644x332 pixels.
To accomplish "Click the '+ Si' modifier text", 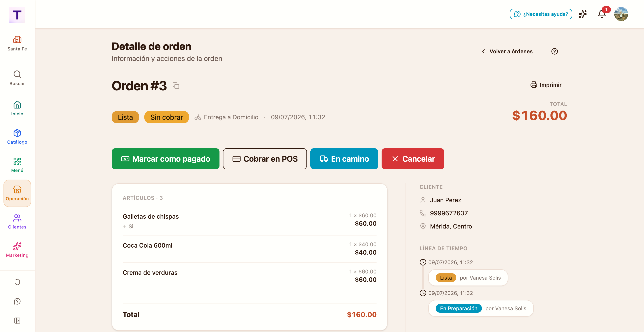I will [128, 227].
